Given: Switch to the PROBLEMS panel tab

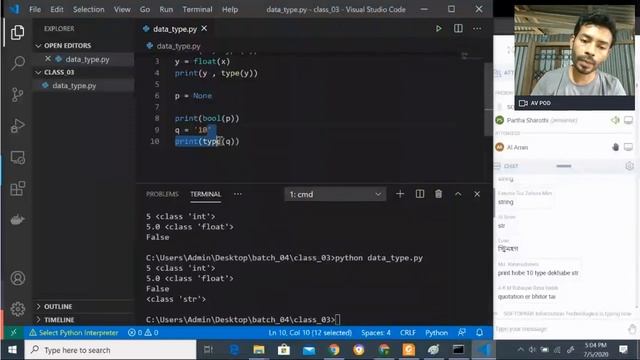Looking at the screenshot, I should tap(162, 194).
